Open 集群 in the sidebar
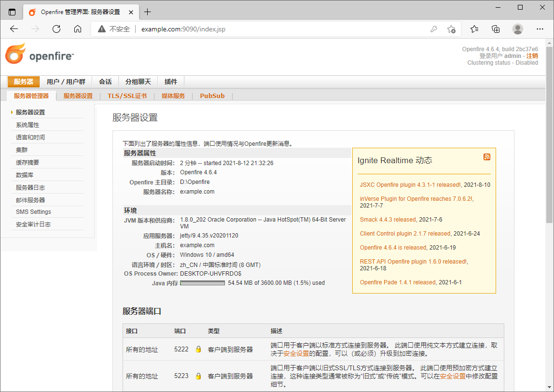This screenshot has width=554, height=392. [x=22, y=150]
